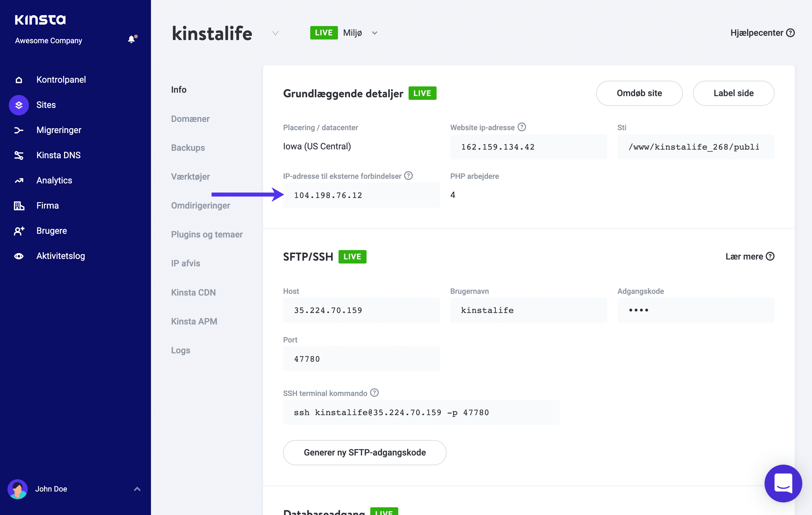Image resolution: width=812 pixels, height=515 pixels.
Task: Go to Sites in the sidebar
Action: [x=46, y=105]
